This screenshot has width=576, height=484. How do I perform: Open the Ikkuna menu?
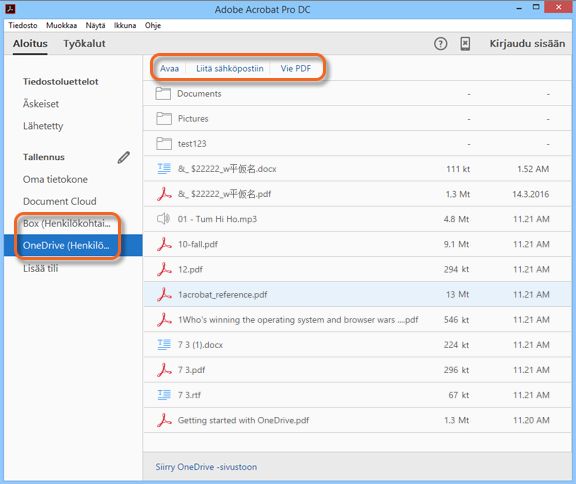(x=125, y=25)
